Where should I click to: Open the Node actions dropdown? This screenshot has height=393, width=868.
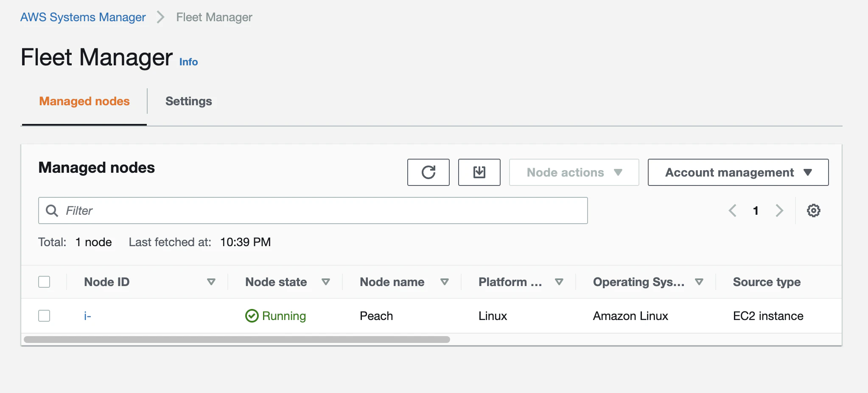coord(574,172)
